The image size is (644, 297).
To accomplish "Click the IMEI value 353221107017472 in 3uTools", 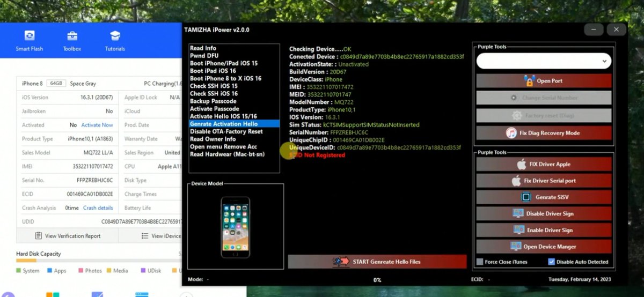I will click(x=93, y=167).
